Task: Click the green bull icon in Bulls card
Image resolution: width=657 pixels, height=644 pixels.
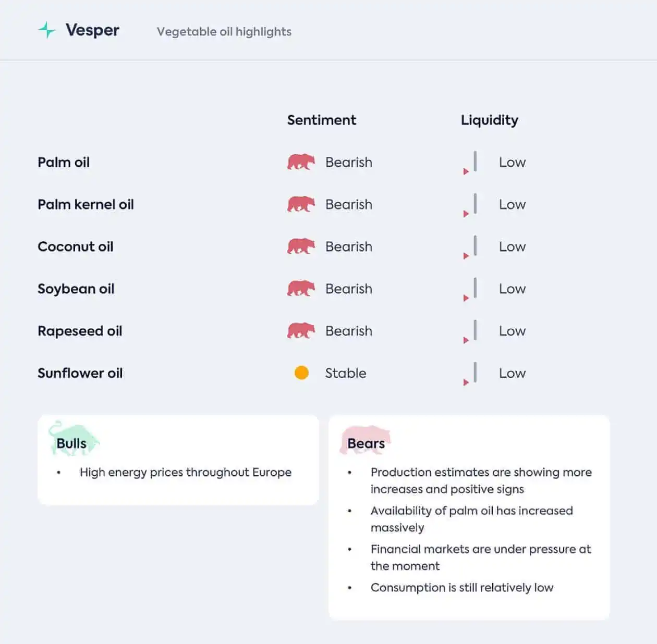Action: tap(74, 438)
